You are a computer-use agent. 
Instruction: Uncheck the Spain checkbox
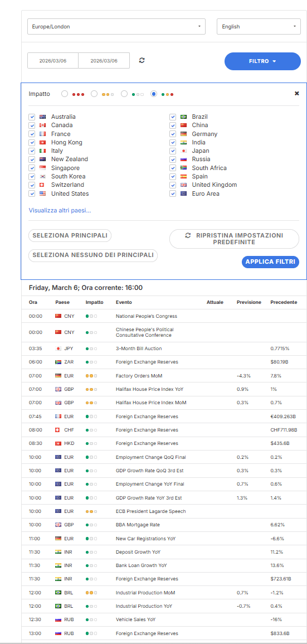click(173, 176)
